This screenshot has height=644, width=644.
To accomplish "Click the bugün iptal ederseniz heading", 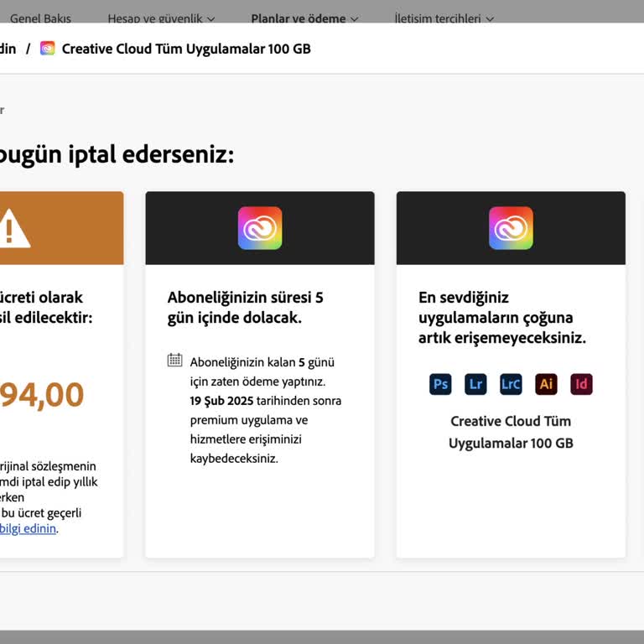I will 117,155.
